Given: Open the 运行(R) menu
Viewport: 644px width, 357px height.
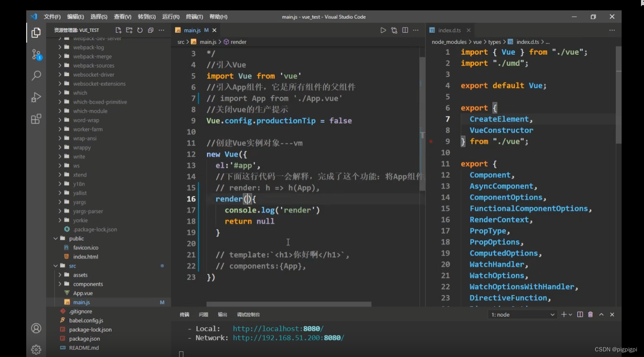Looking at the screenshot, I should [x=171, y=17].
